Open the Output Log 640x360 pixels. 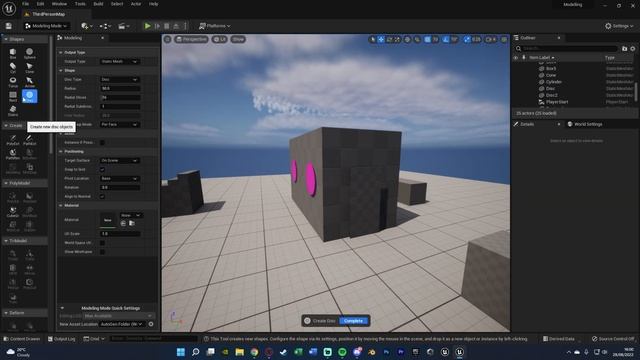(x=61, y=339)
